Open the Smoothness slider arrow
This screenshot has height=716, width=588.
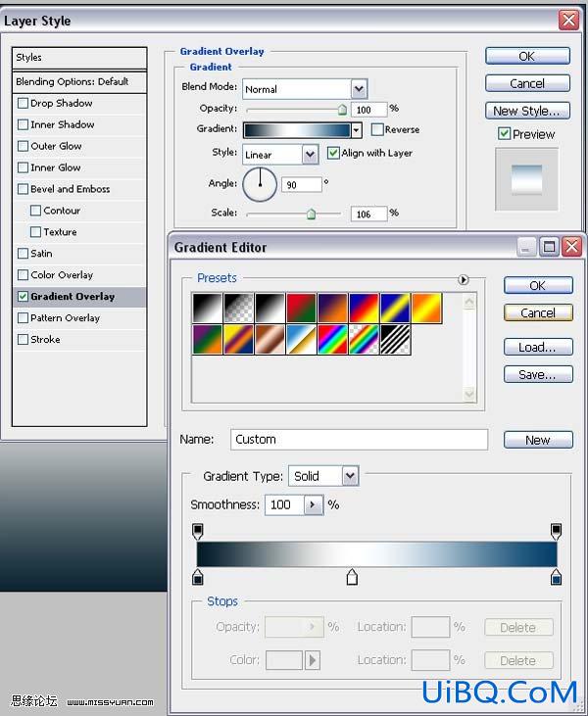pos(314,505)
